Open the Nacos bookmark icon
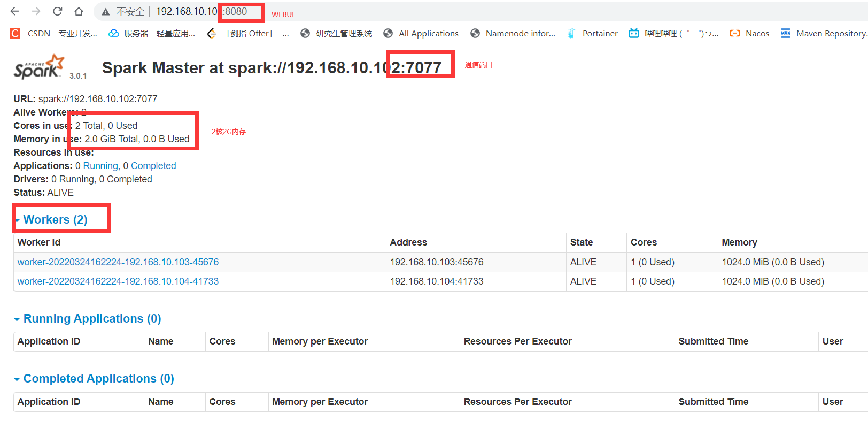Viewport: 868px width, 436px height. (x=735, y=33)
